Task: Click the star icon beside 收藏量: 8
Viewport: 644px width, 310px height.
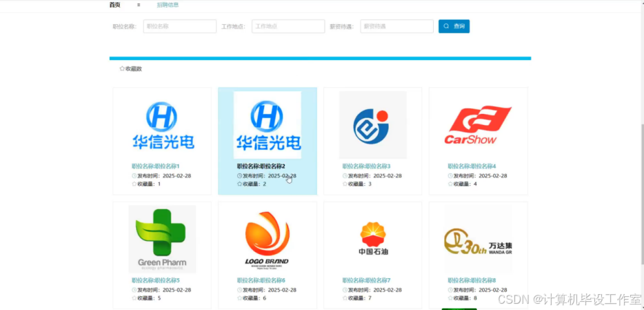Action: (x=450, y=298)
